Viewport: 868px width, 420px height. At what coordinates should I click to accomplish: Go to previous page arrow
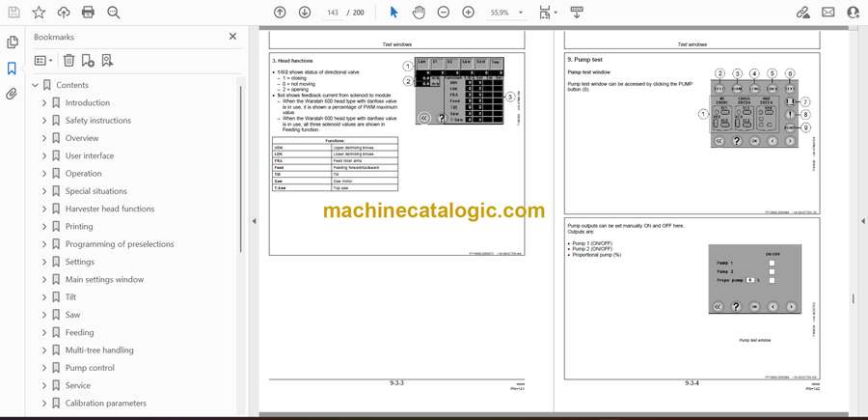[x=280, y=13]
